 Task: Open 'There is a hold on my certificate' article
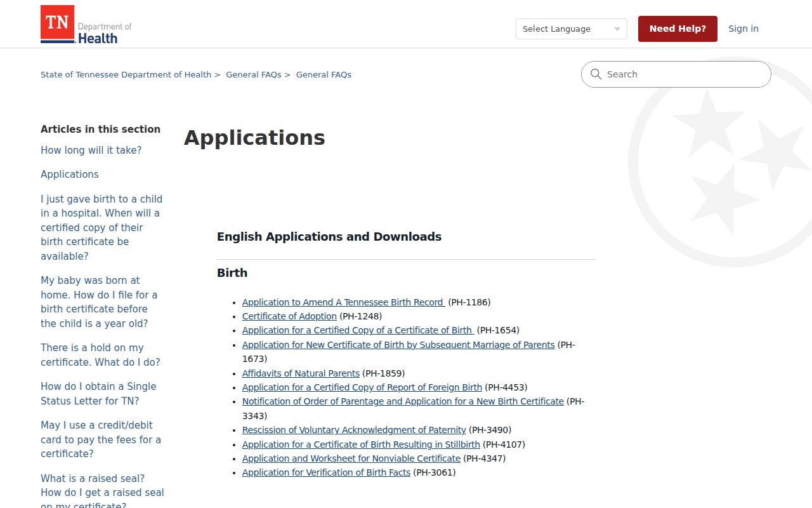[100, 355]
